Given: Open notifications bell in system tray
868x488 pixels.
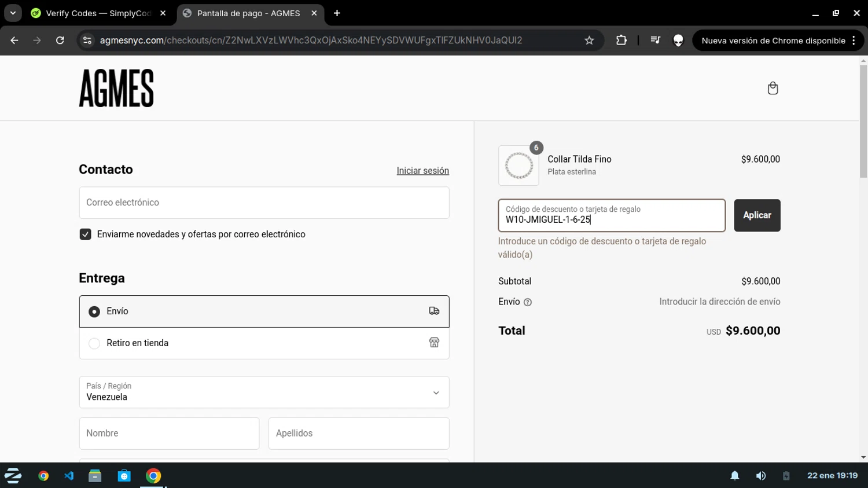Looking at the screenshot, I should tap(735, 476).
